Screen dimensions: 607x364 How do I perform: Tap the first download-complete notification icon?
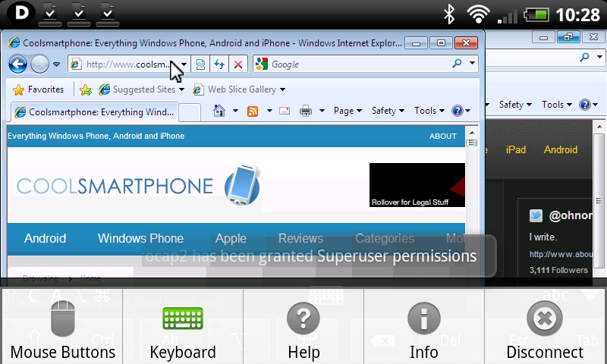tap(50, 14)
